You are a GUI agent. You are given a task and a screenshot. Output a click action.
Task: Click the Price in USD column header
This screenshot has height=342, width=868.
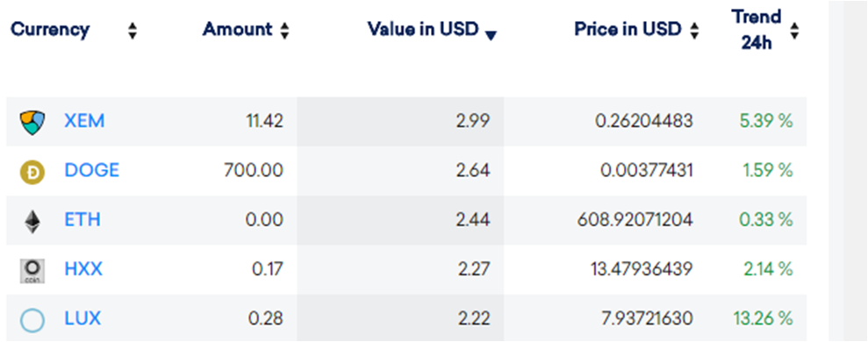click(x=628, y=29)
